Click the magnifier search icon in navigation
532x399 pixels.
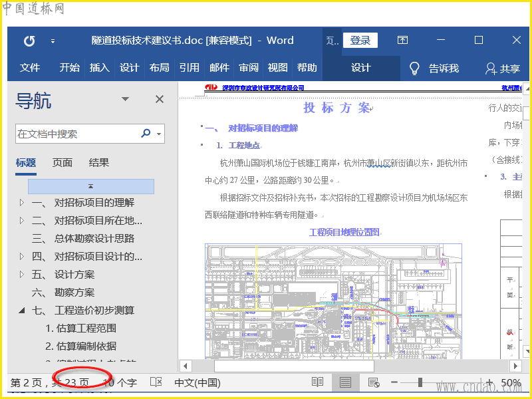(146, 133)
